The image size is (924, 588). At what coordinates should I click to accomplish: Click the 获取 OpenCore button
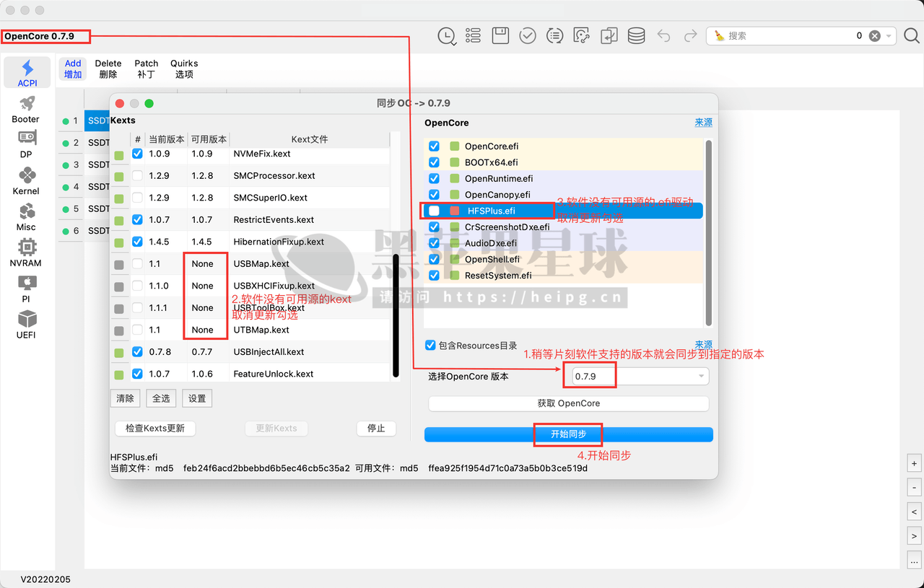tap(569, 403)
